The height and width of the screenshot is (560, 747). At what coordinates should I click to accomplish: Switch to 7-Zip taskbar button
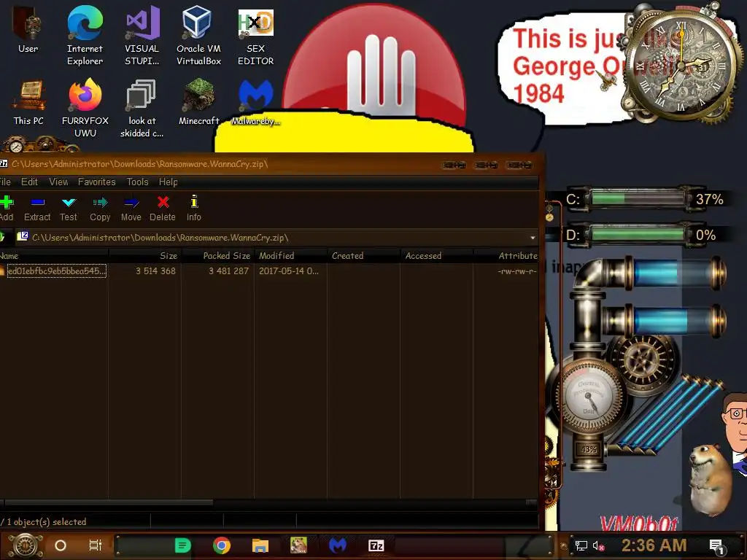376,545
